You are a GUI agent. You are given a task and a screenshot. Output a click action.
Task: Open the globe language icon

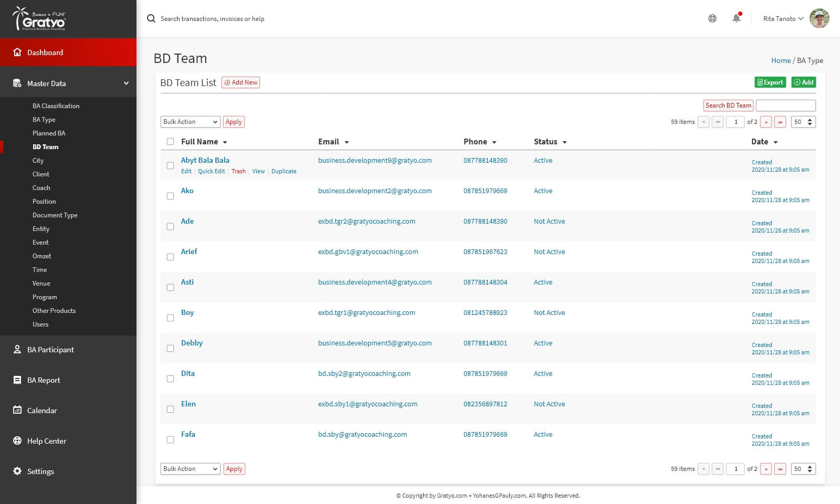coord(712,18)
